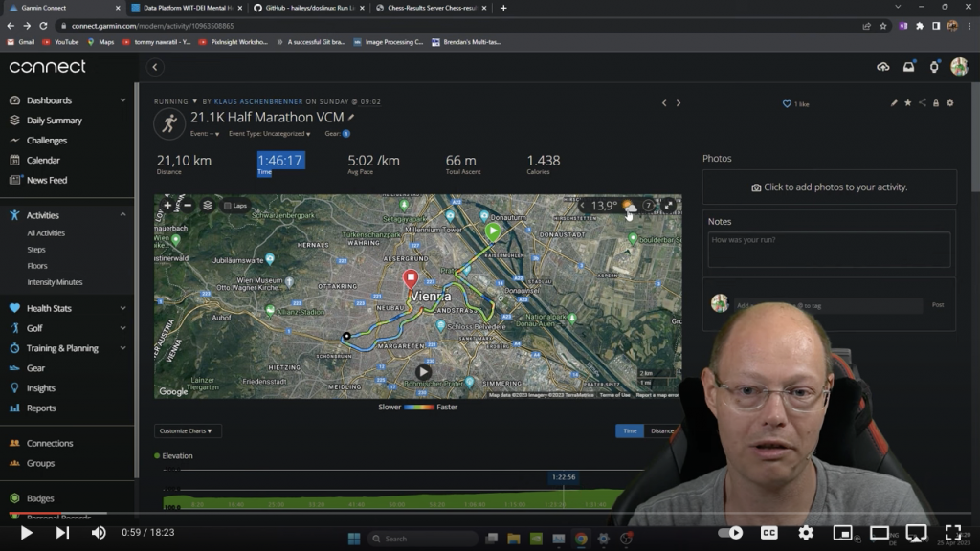Reload the page in Chrome

click(43, 26)
